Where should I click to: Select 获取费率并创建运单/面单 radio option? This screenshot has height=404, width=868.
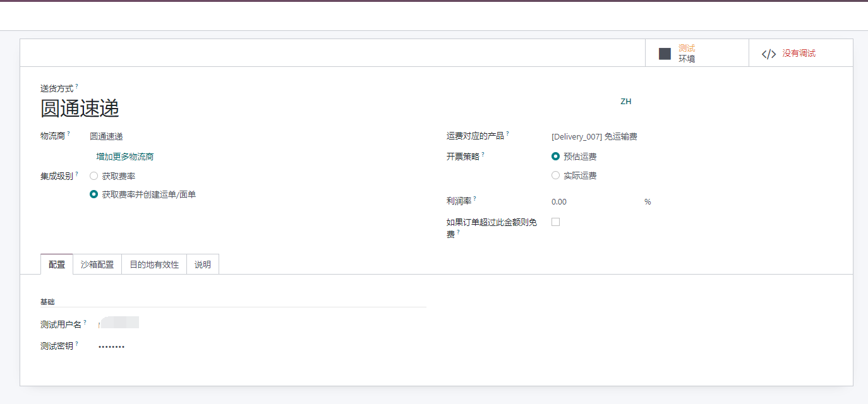coord(93,194)
